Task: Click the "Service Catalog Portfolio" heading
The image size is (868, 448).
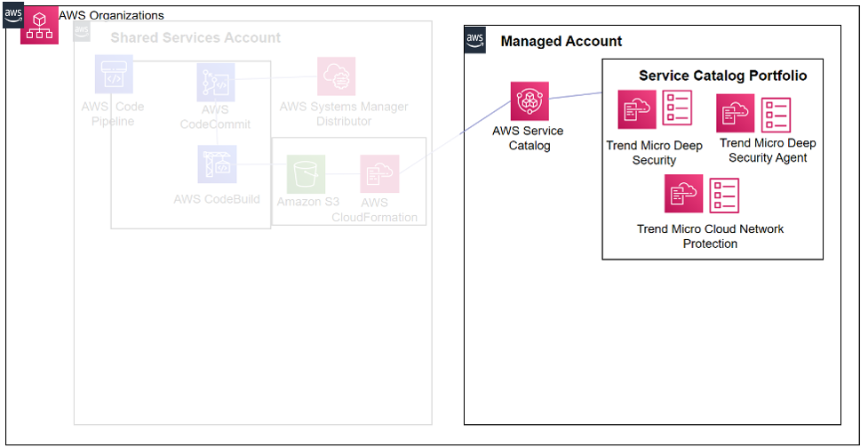Action: pyautogui.click(x=723, y=76)
